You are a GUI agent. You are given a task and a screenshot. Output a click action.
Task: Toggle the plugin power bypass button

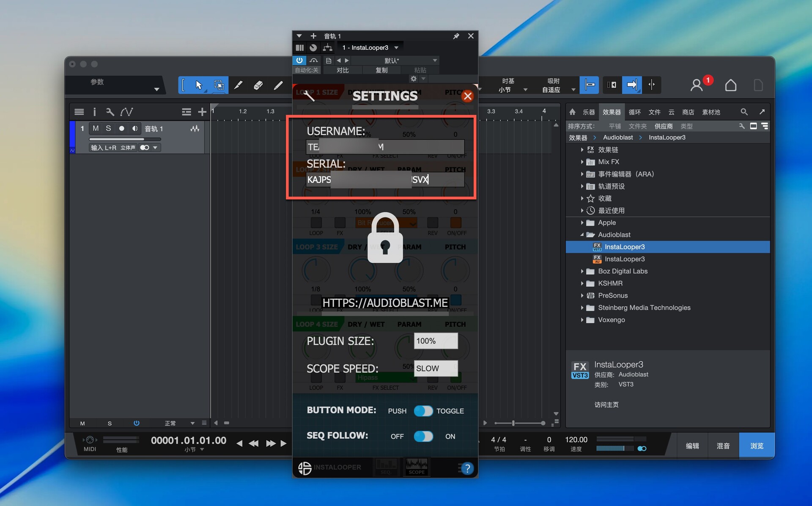pyautogui.click(x=299, y=60)
